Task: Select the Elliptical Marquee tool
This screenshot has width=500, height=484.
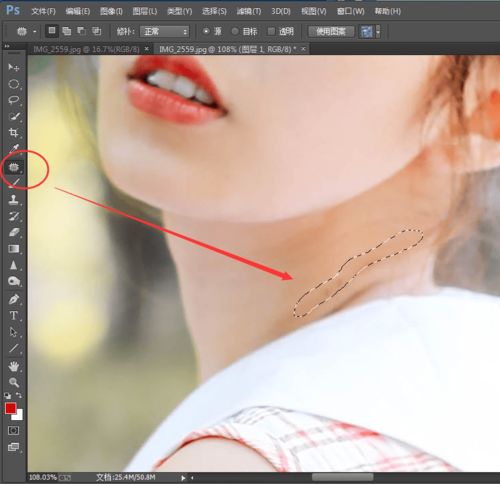Action: pyautogui.click(x=14, y=84)
